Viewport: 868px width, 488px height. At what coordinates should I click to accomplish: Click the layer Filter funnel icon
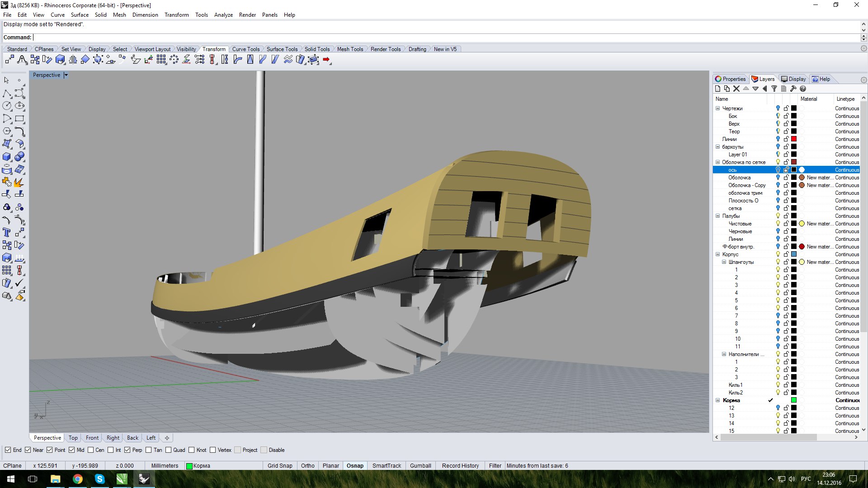tap(774, 89)
